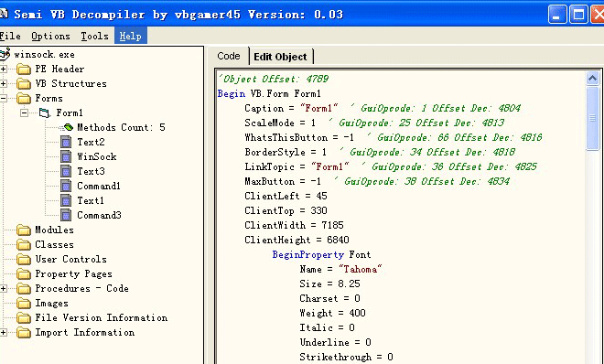Screen dimensions: 604x364
Task: Expand the Procedures - Code node
Action: click(x=3, y=289)
